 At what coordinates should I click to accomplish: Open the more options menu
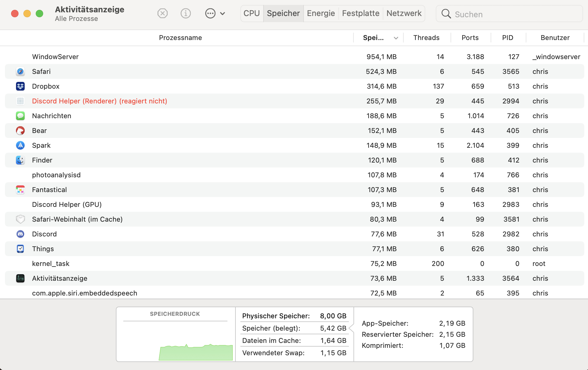210,13
